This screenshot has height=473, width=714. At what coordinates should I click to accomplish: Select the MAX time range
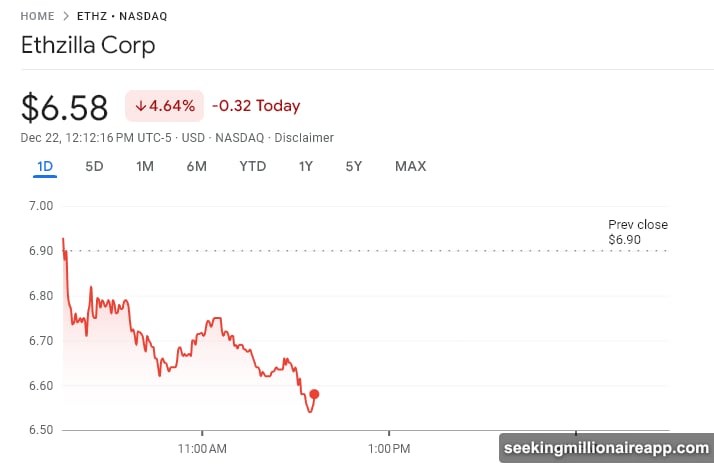click(410, 166)
